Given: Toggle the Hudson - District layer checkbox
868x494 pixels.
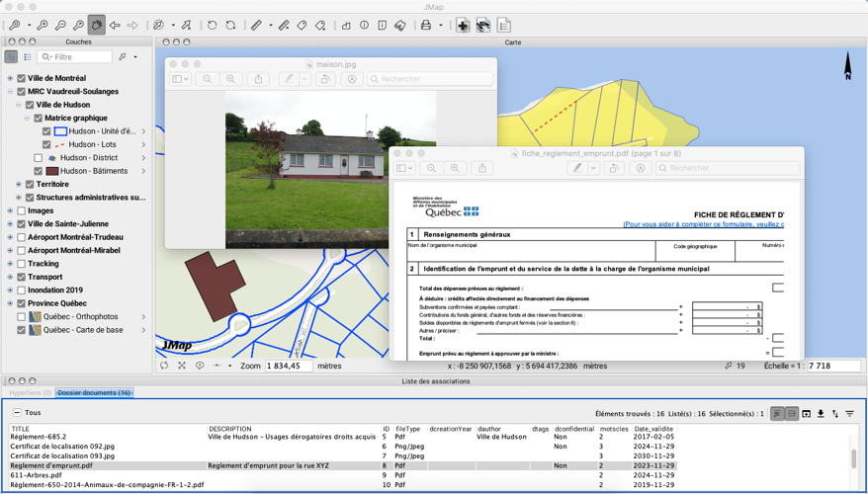Looking at the screenshot, I should [x=39, y=158].
